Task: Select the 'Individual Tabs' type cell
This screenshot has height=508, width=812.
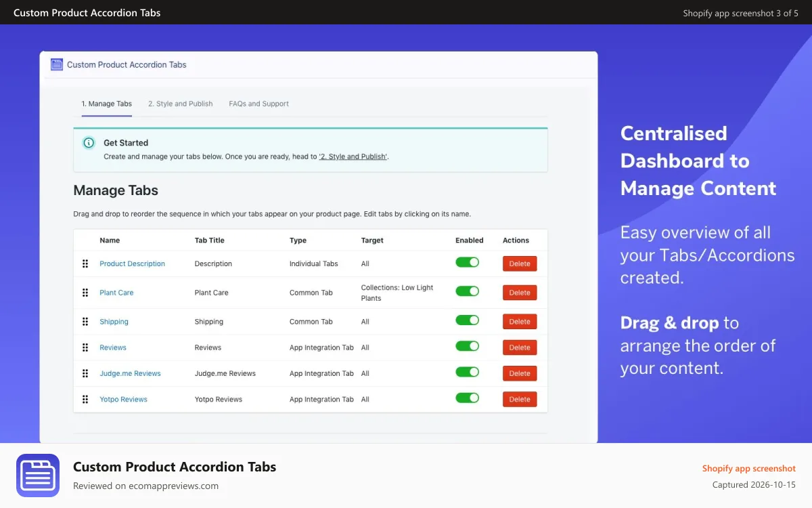Action: click(314, 263)
